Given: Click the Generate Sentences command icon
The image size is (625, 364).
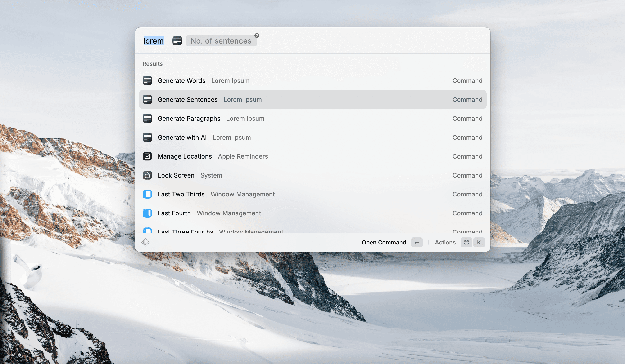Looking at the screenshot, I should pyautogui.click(x=148, y=99).
